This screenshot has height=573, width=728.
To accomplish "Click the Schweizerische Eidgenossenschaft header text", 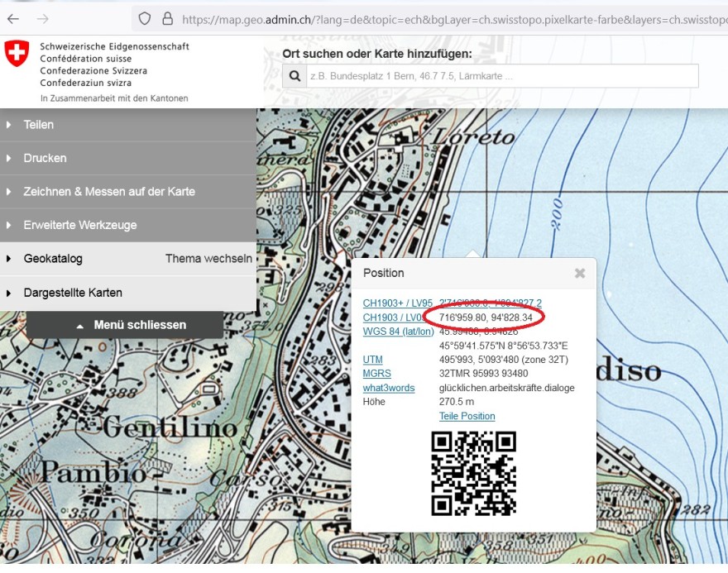I will (x=115, y=46).
